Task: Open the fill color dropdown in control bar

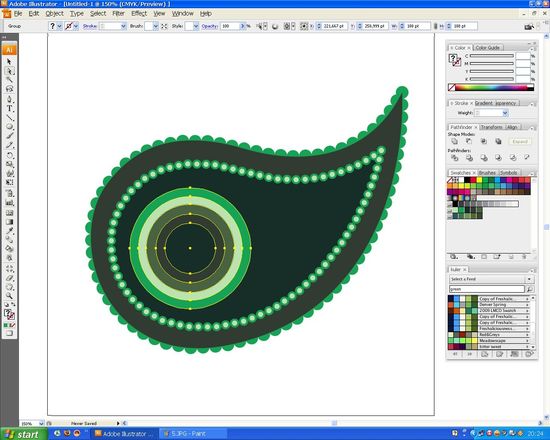Action: pyautogui.click(x=59, y=26)
